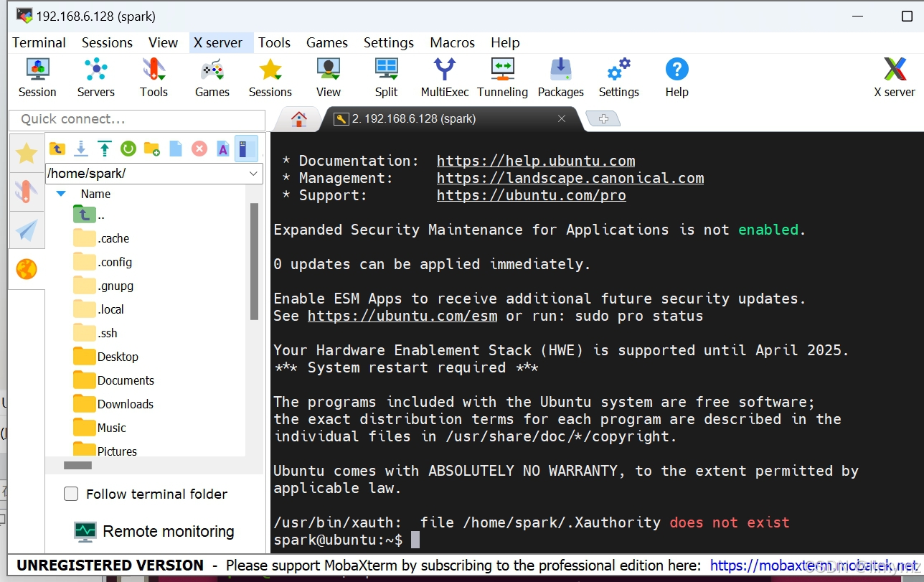924x582 pixels.
Task: Open the Help menu in menu bar
Action: pyautogui.click(x=505, y=42)
